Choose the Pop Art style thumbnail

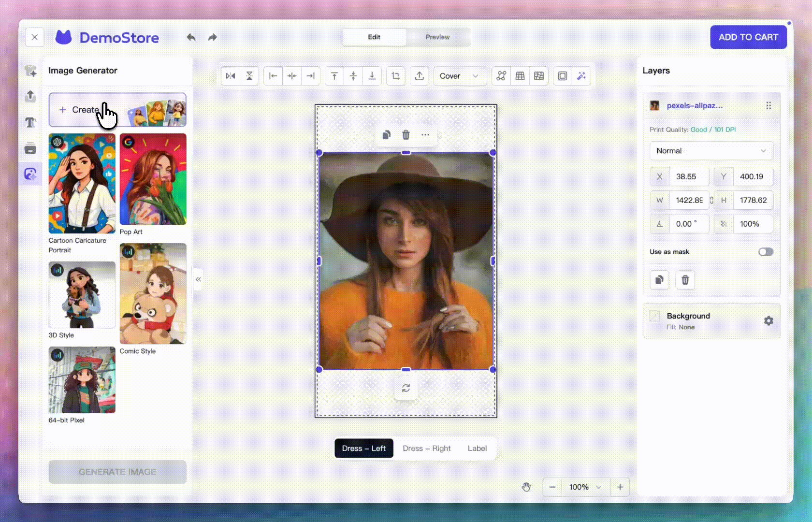click(153, 179)
